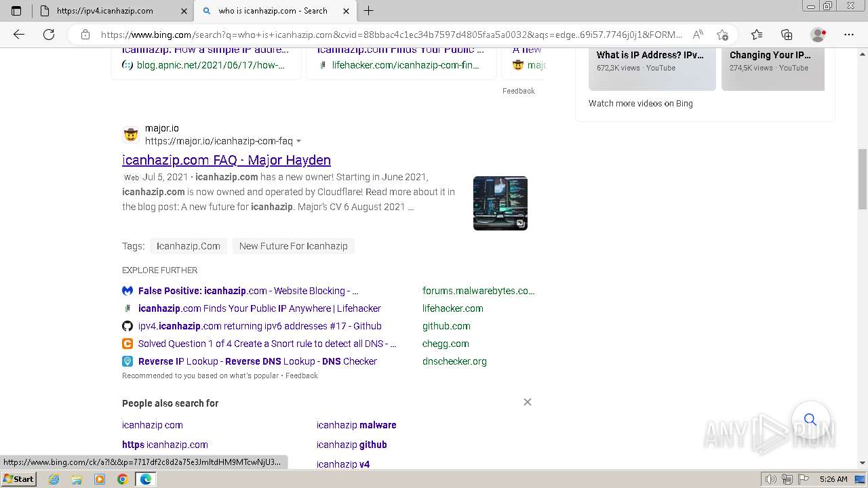Open a new tab with plus button
This screenshot has width=868, height=488.
[x=369, y=11]
